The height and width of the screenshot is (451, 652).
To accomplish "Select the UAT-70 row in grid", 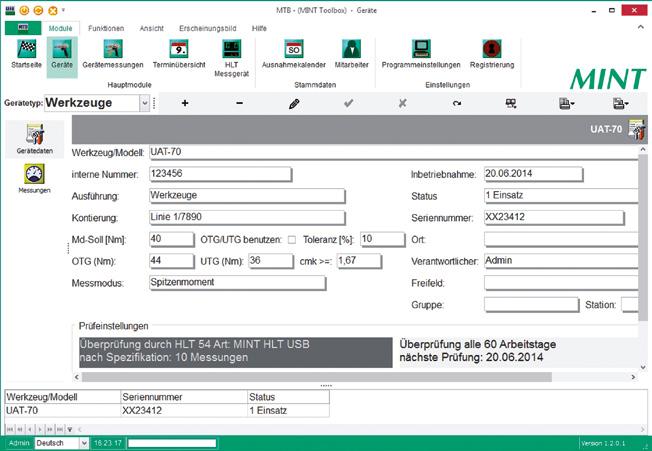I will click(x=167, y=410).
